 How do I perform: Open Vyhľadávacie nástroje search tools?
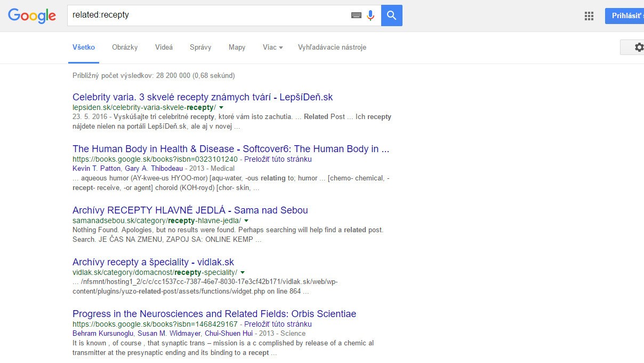pyautogui.click(x=332, y=48)
